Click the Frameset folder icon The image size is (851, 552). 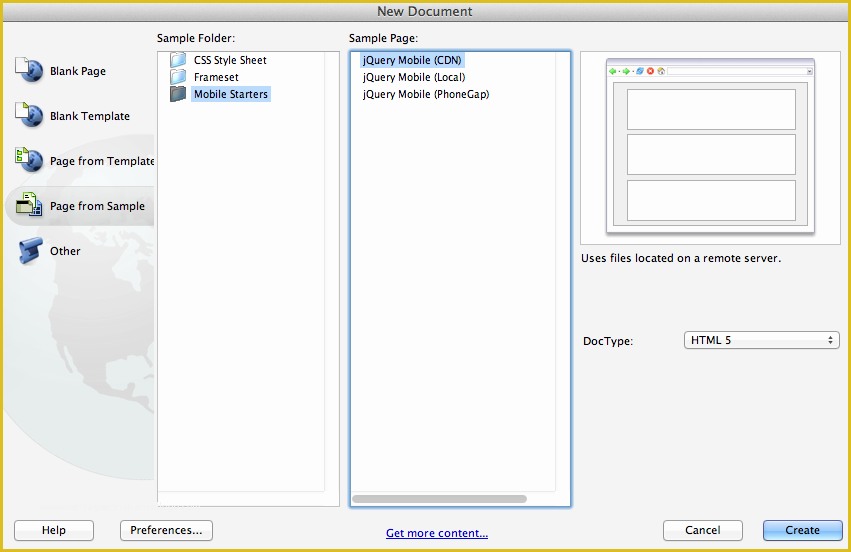pos(178,77)
